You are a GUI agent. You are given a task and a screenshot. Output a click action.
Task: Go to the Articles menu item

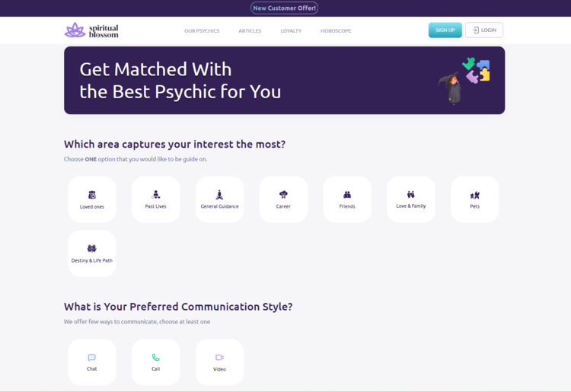click(250, 31)
